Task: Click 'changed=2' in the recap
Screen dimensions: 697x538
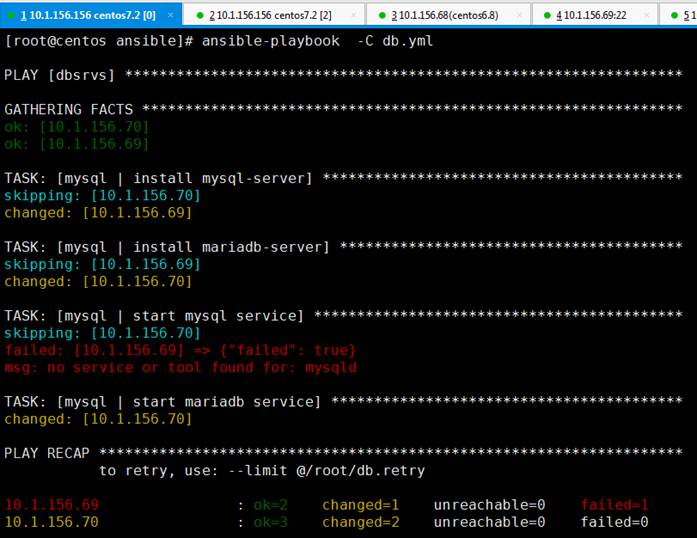Action: point(361,522)
